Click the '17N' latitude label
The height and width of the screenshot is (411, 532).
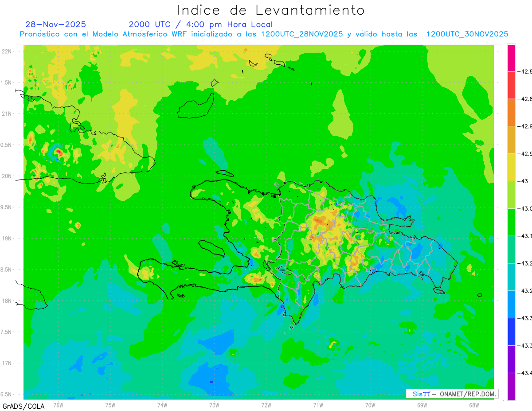[x=6, y=363]
